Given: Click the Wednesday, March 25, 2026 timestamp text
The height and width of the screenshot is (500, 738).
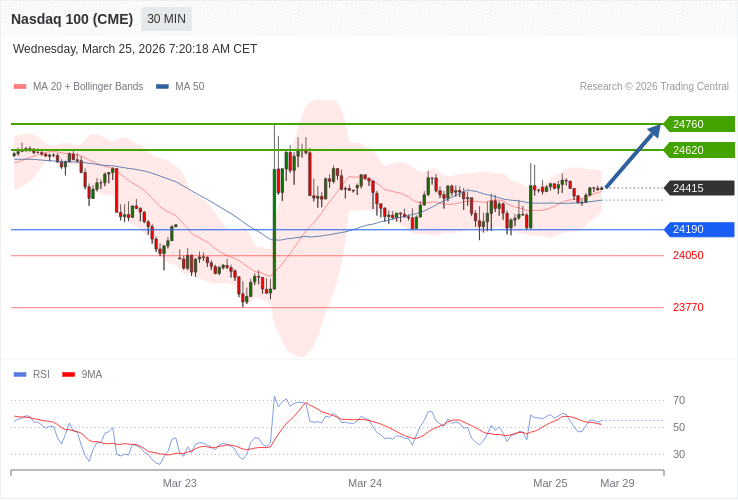Looking at the screenshot, I should tap(135, 49).
